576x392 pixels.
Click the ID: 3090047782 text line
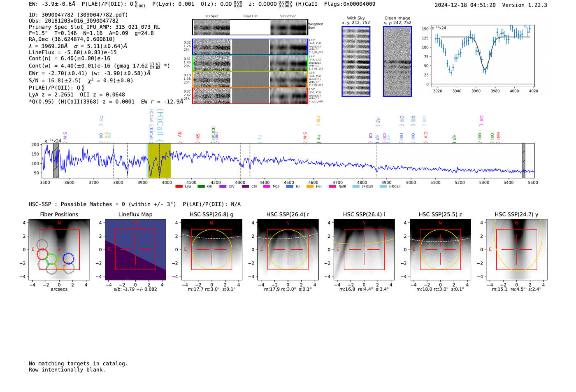coord(78,15)
